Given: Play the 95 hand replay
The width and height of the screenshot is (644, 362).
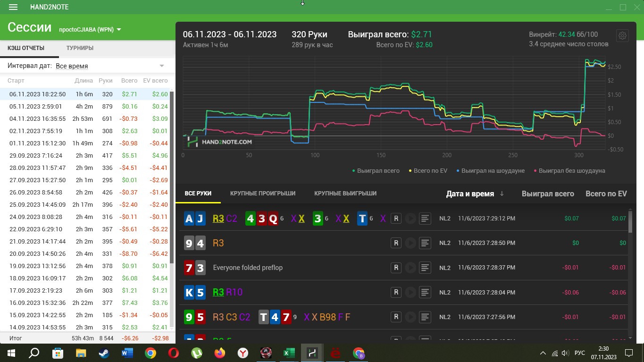Looking at the screenshot, I should coord(410,317).
